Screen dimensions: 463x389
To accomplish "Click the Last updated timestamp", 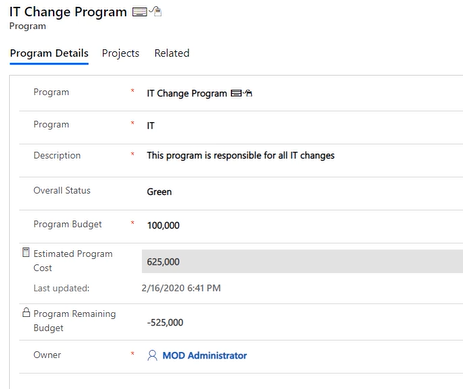I will pyautogui.click(x=181, y=288).
